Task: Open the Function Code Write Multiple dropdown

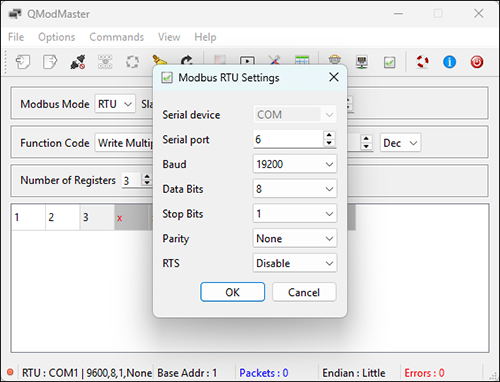Action: pos(124,143)
